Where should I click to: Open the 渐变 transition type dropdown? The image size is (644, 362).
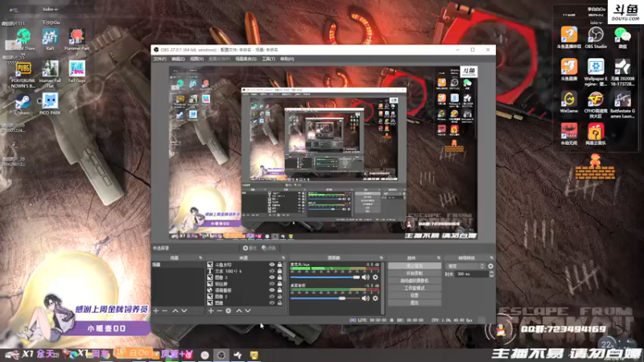(465, 266)
